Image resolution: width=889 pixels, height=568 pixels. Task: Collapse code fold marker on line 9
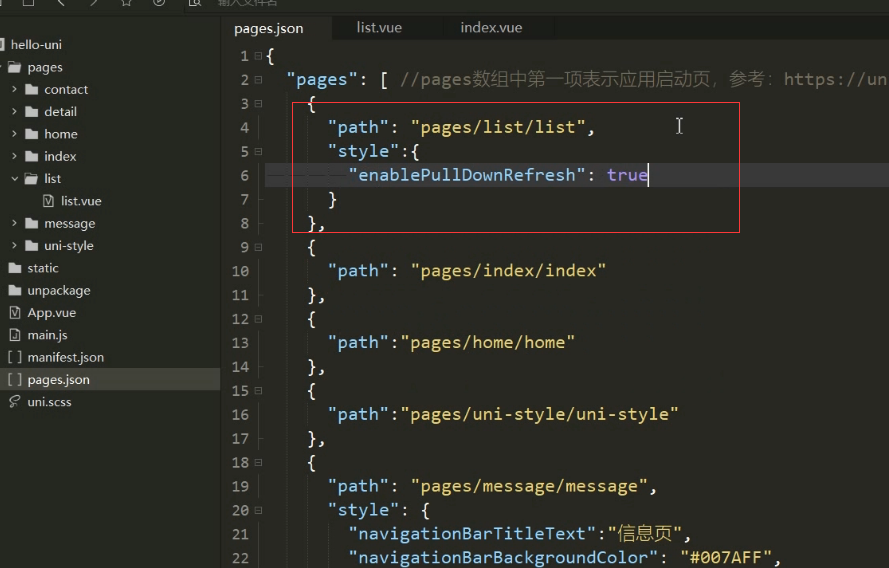pyautogui.click(x=258, y=248)
